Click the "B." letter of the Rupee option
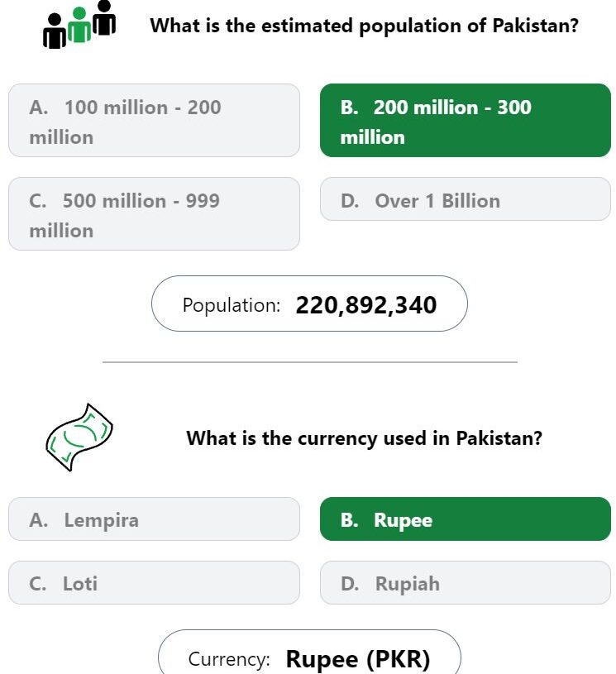 (x=349, y=519)
